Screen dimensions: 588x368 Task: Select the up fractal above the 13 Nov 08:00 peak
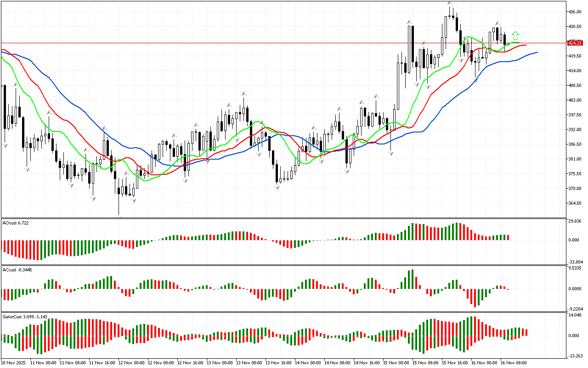244,94
